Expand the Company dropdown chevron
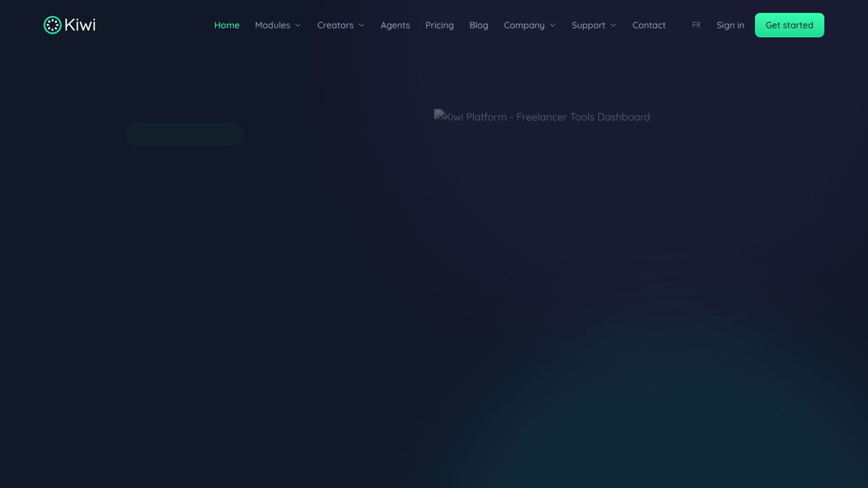Screen dimensions: 868x488 [553, 26]
